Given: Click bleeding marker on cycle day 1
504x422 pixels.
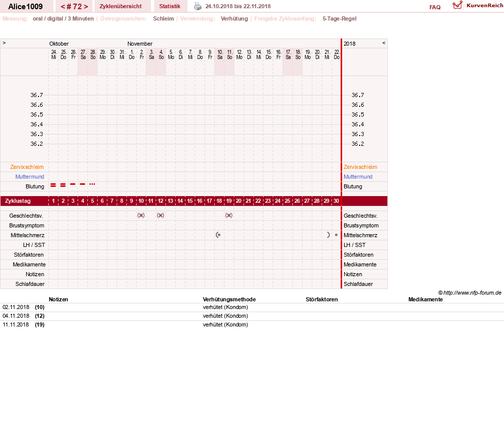Looking at the screenshot, I should click(53, 185).
